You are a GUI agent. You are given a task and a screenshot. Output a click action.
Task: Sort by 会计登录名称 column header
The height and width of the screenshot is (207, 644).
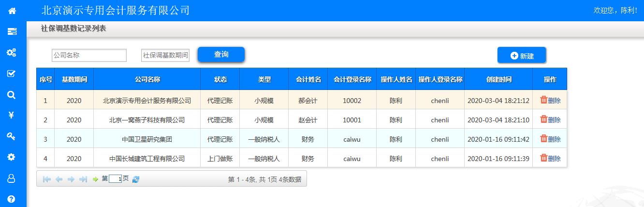click(x=352, y=79)
